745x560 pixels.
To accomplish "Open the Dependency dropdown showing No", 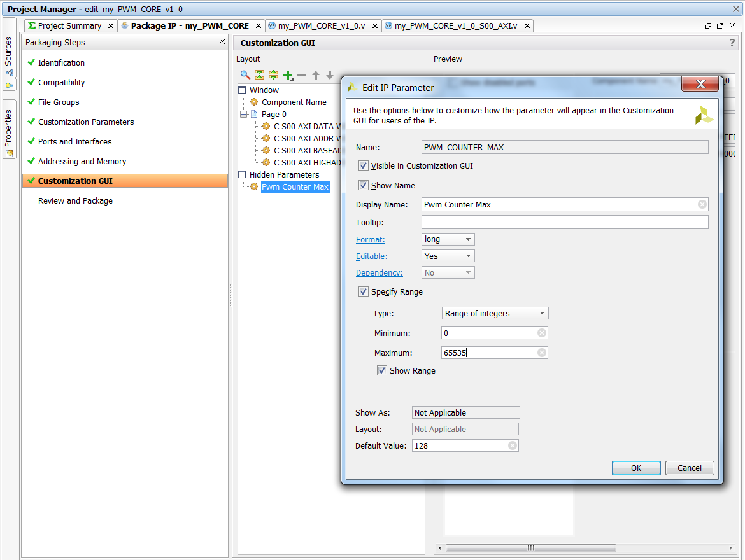I will tap(448, 272).
